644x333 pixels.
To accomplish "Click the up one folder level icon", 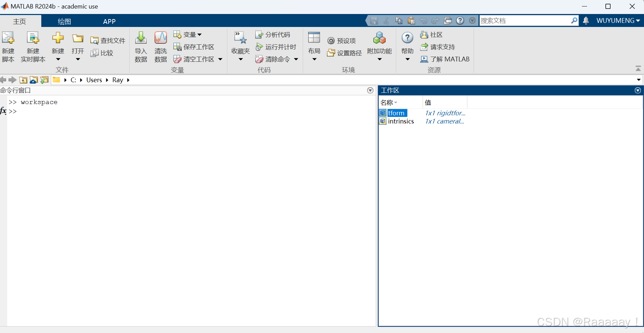I will [23, 80].
